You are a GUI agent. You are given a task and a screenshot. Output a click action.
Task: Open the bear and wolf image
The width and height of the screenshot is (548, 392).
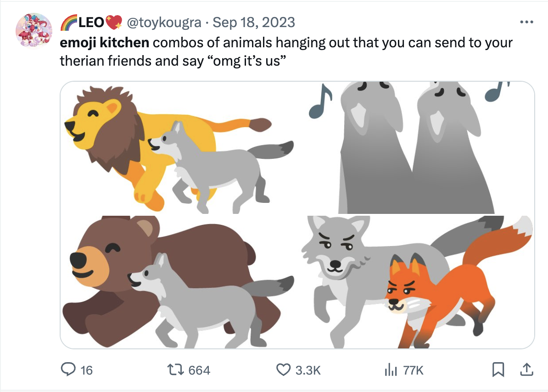178,282
